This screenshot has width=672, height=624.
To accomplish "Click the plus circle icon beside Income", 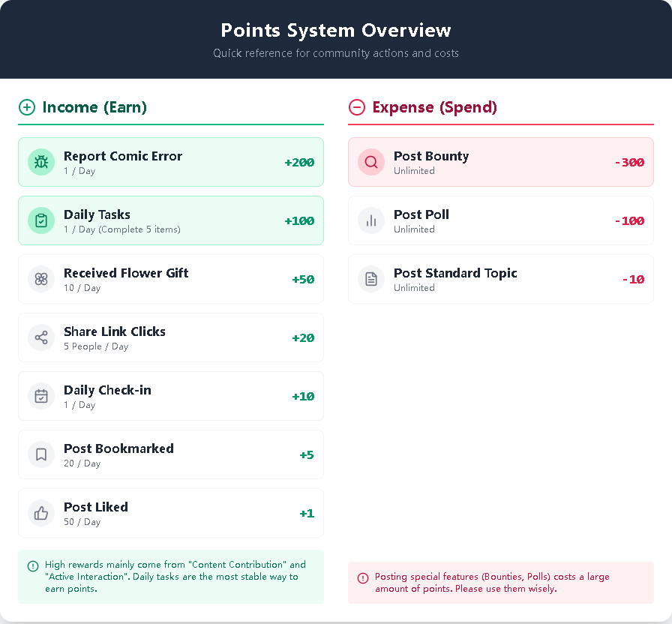I will 27,107.
